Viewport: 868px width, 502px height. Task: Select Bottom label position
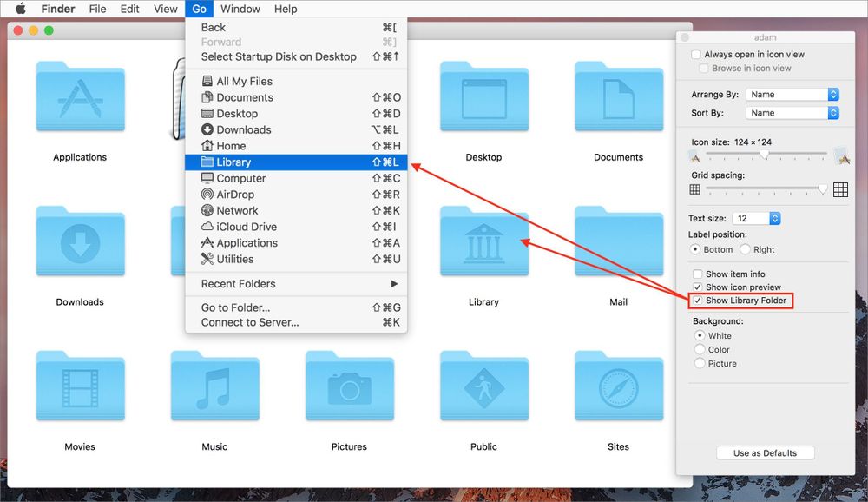(x=695, y=249)
